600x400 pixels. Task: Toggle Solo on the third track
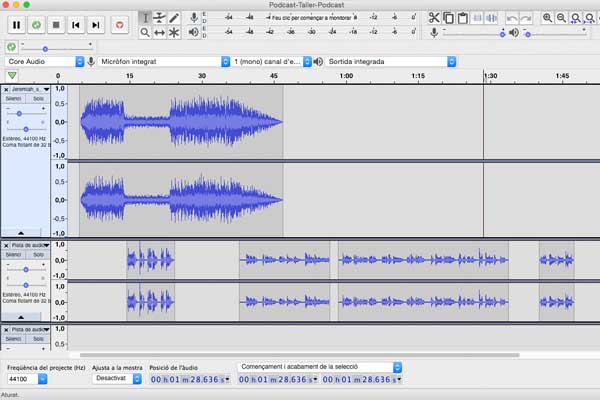[38, 339]
